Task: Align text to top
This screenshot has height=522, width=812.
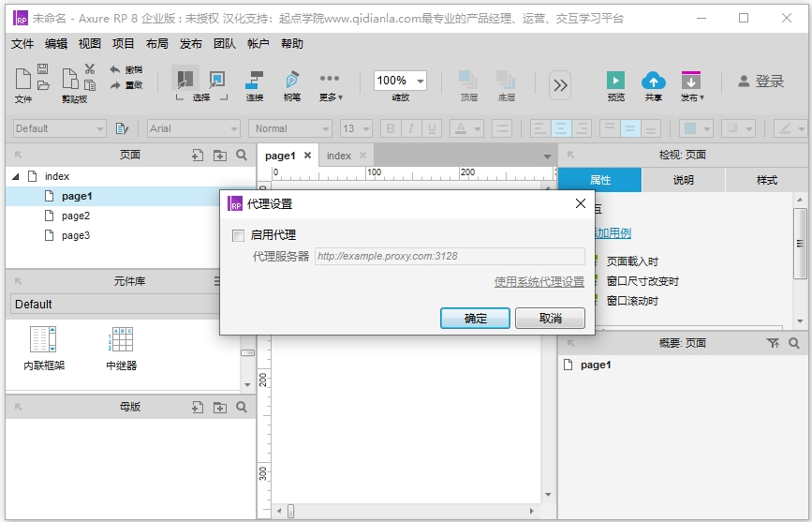Action: (x=610, y=128)
